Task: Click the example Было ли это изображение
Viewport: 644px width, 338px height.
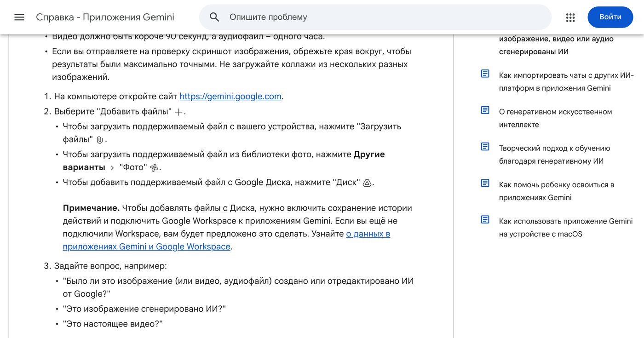Action: [x=238, y=287]
